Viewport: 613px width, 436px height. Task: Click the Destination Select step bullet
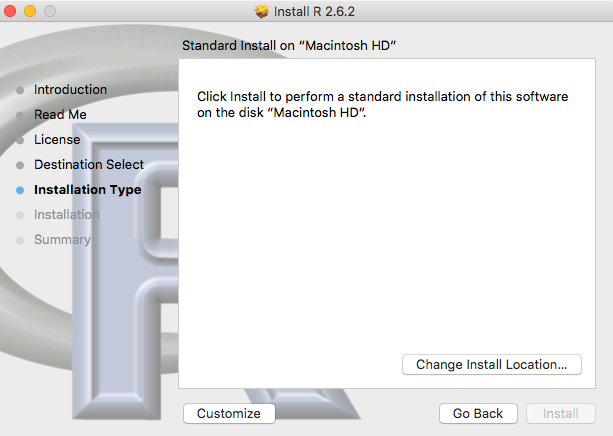point(20,165)
